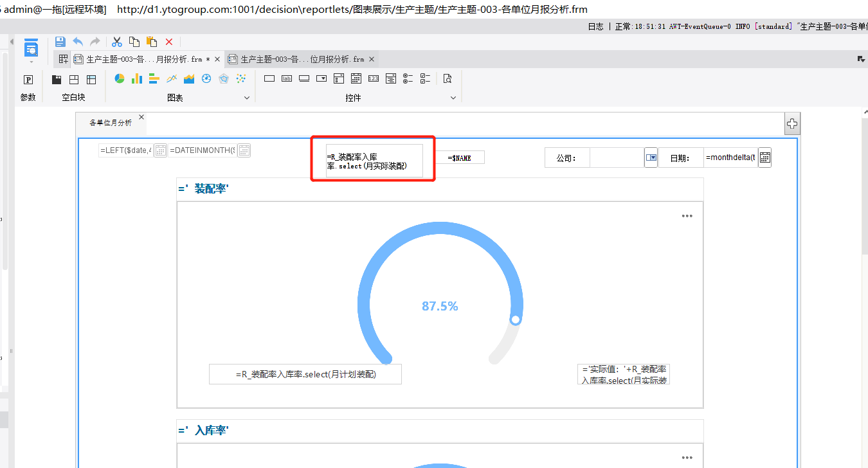
Task: Insert a horizontal bar chart
Action: click(154, 78)
